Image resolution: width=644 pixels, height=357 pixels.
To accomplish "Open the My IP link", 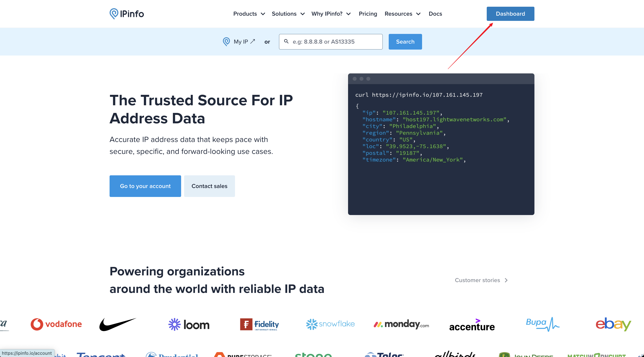I will (244, 42).
